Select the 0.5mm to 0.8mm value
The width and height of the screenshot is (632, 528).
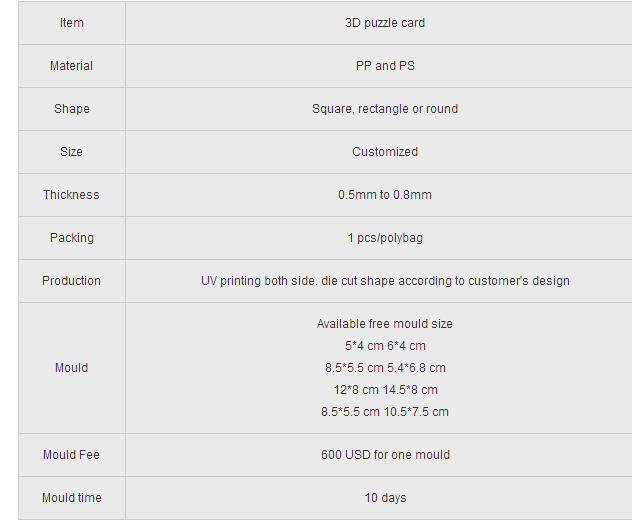click(x=385, y=195)
